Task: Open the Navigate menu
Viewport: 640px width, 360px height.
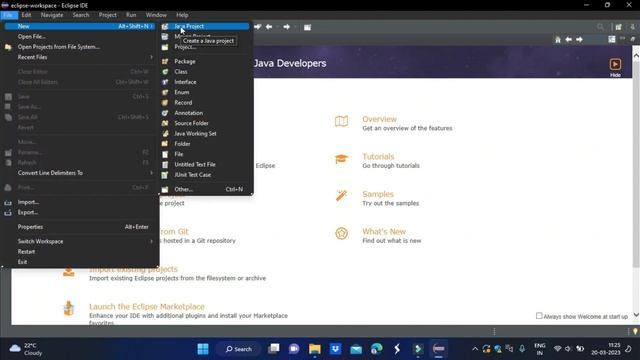Action: 52,15
